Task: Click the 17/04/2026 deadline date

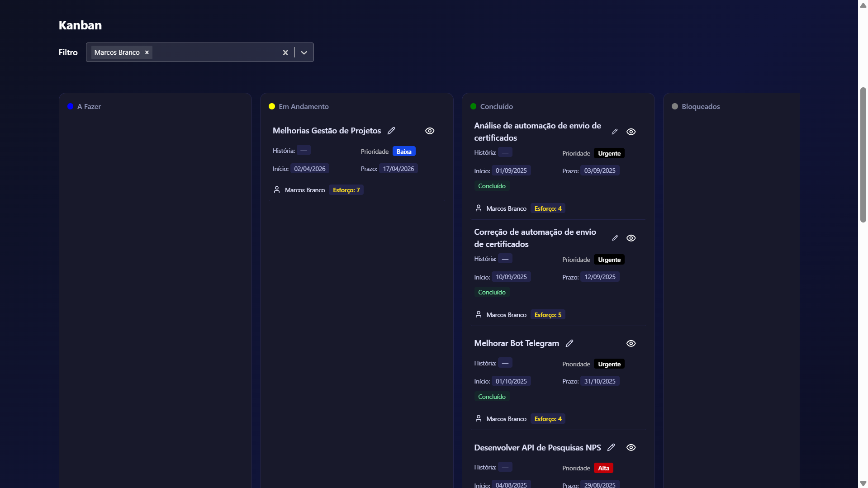Action: click(398, 169)
